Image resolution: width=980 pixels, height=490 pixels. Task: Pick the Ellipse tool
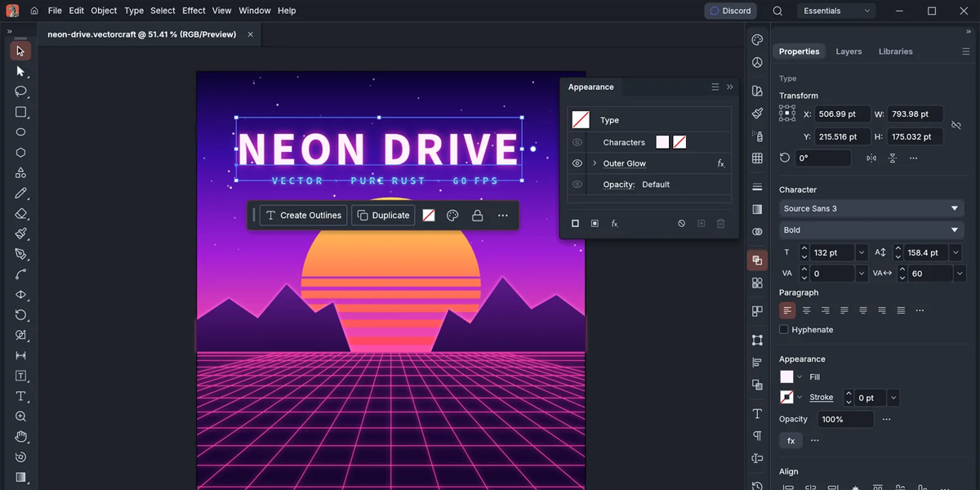pyautogui.click(x=20, y=132)
